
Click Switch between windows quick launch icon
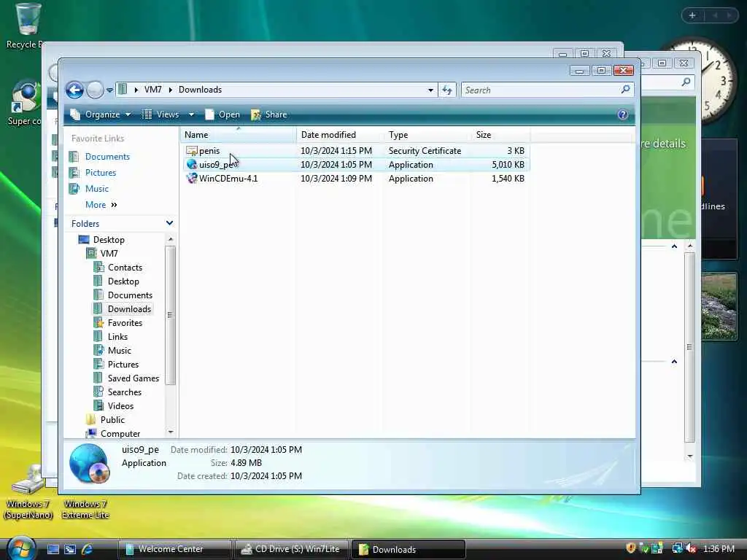(70, 549)
